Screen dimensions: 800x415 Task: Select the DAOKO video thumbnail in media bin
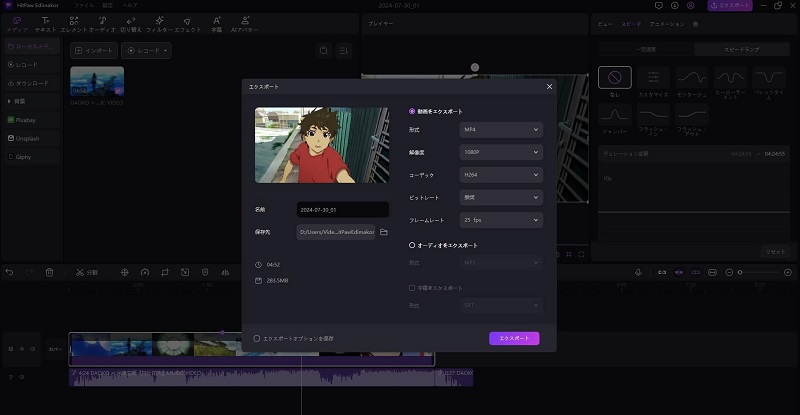[97, 81]
